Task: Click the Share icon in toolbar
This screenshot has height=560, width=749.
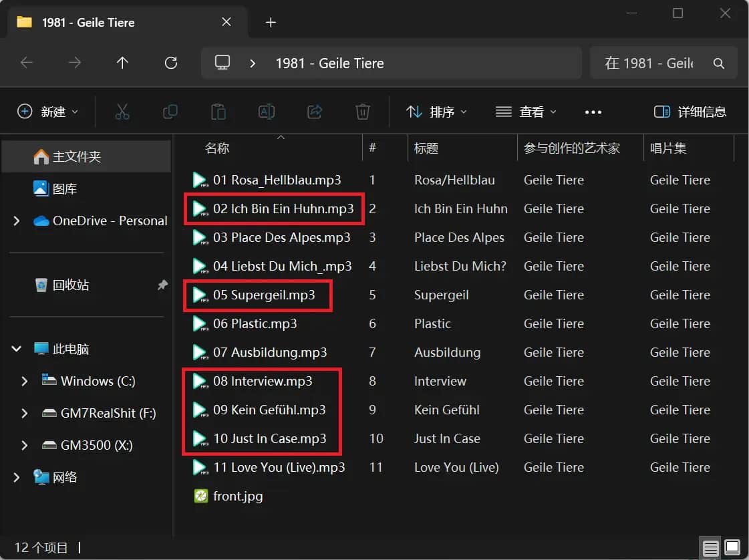Action: click(314, 112)
